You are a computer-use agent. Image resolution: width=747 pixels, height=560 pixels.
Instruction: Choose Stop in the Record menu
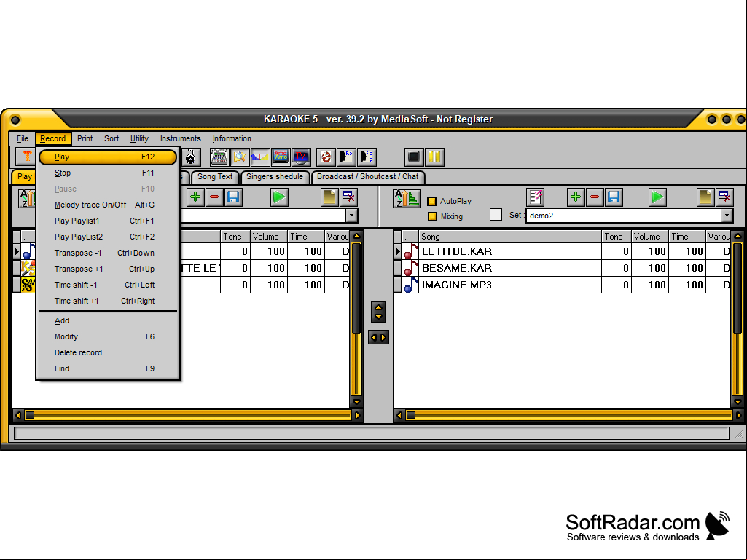(108, 173)
